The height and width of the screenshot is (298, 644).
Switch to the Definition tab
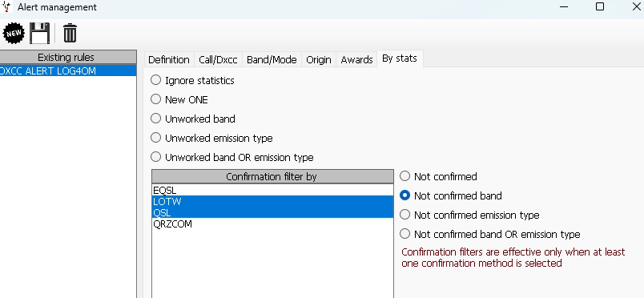(169, 59)
